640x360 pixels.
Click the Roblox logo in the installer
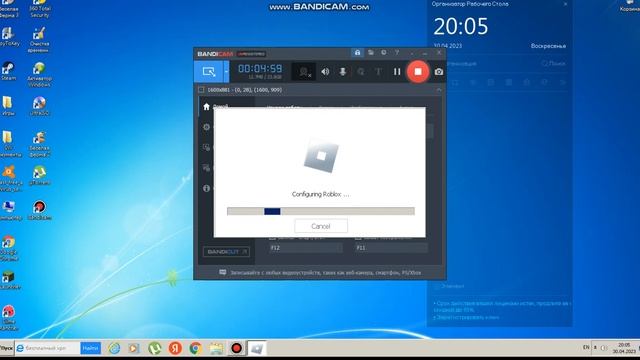pyautogui.click(x=321, y=156)
